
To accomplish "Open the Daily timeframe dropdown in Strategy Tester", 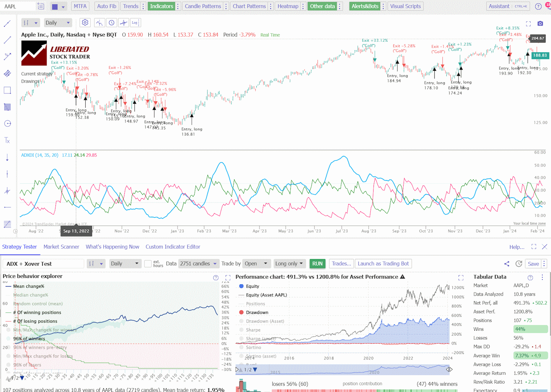I will click(x=125, y=263).
